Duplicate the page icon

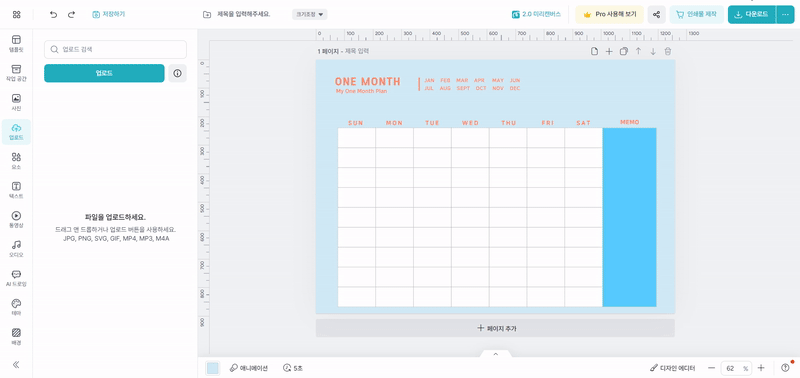coord(623,51)
